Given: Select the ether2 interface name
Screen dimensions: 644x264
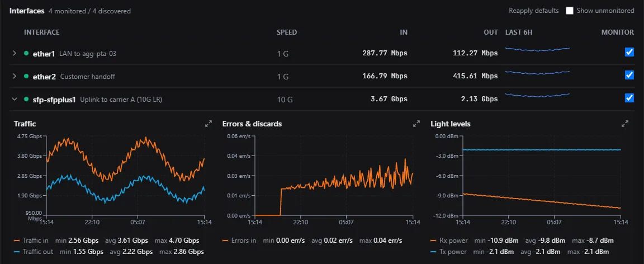Looking at the screenshot, I should (44, 77).
